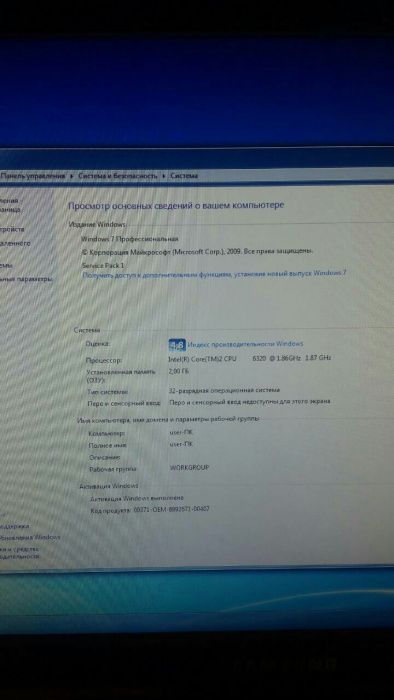Open the support center (поддержки) link
The height and width of the screenshot is (700, 394).
(15, 526)
